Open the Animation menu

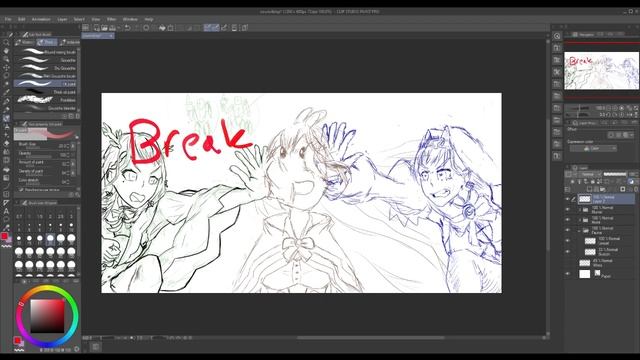click(41, 19)
